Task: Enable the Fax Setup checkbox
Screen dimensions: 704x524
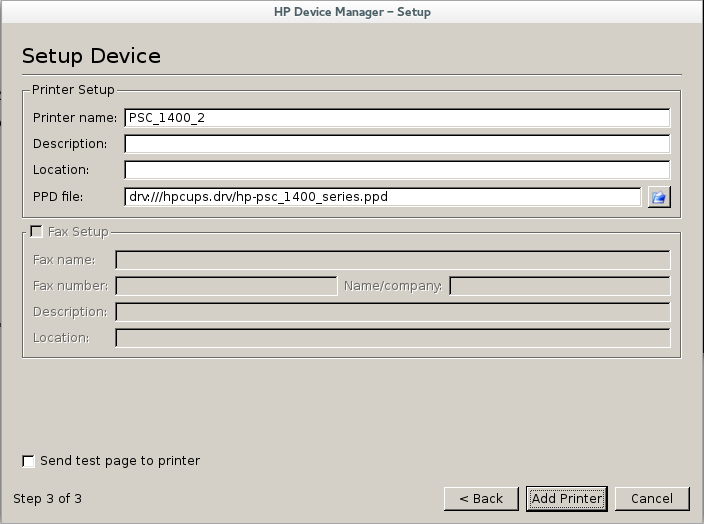Action: [x=36, y=232]
